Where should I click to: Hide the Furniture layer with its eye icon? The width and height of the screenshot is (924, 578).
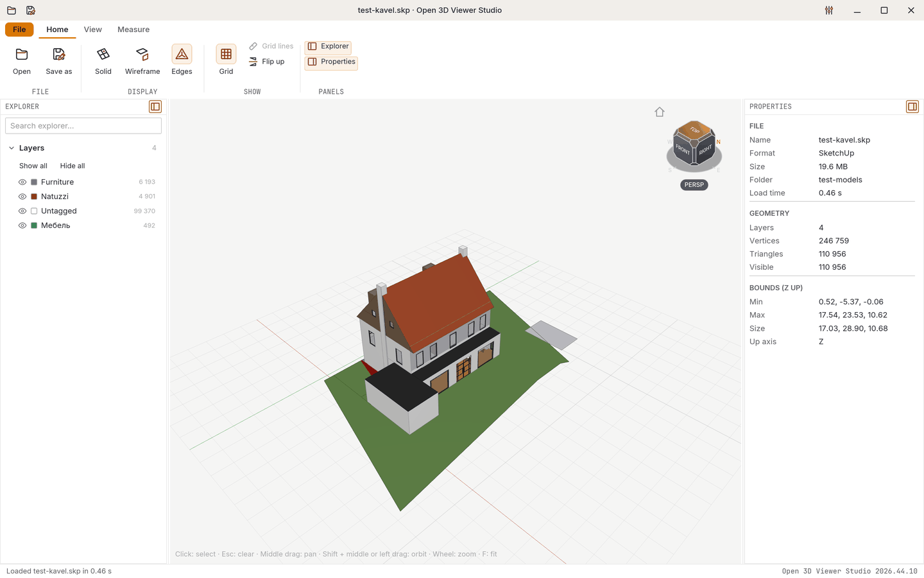[x=22, y=182]
